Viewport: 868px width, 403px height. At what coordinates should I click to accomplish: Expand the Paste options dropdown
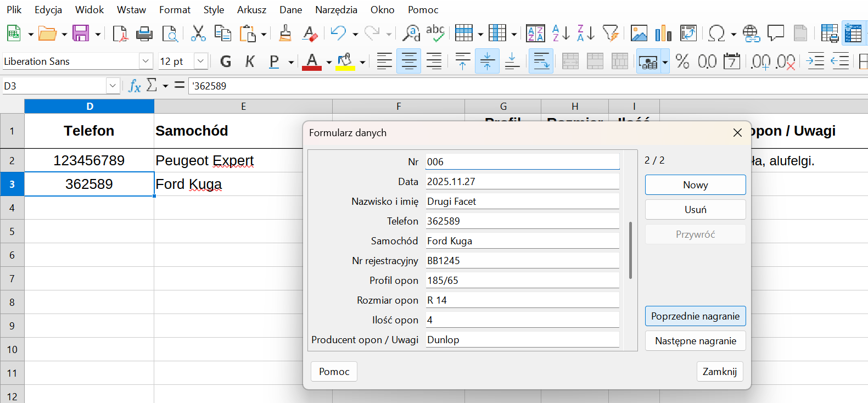[x=264, y=34]
